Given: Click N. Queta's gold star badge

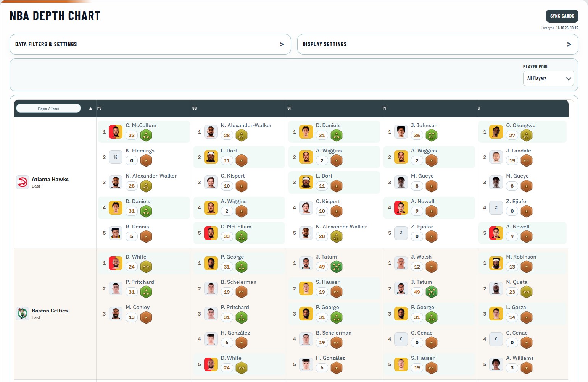Looking at the screenshot, I should pos(527,292).
